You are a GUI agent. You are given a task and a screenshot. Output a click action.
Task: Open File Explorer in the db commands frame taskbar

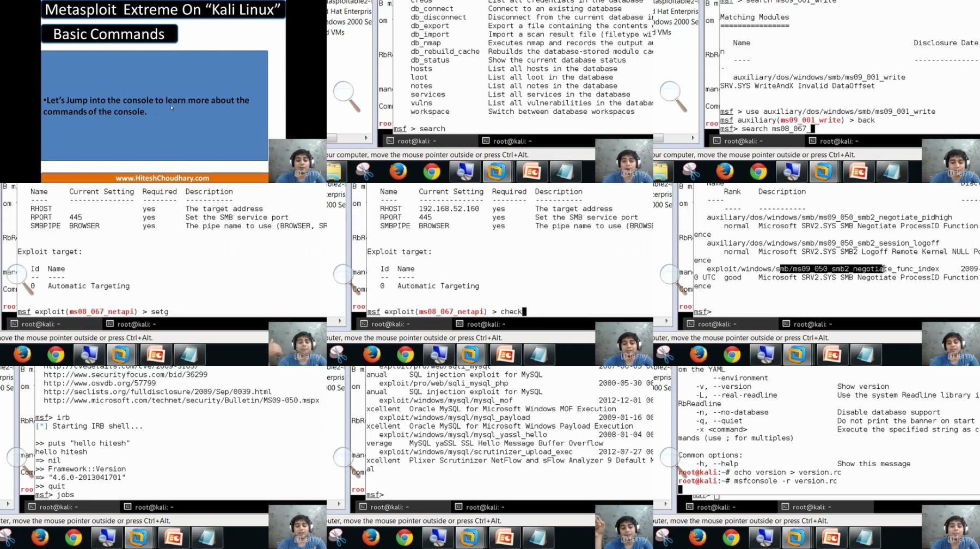[x=334, y=172]
